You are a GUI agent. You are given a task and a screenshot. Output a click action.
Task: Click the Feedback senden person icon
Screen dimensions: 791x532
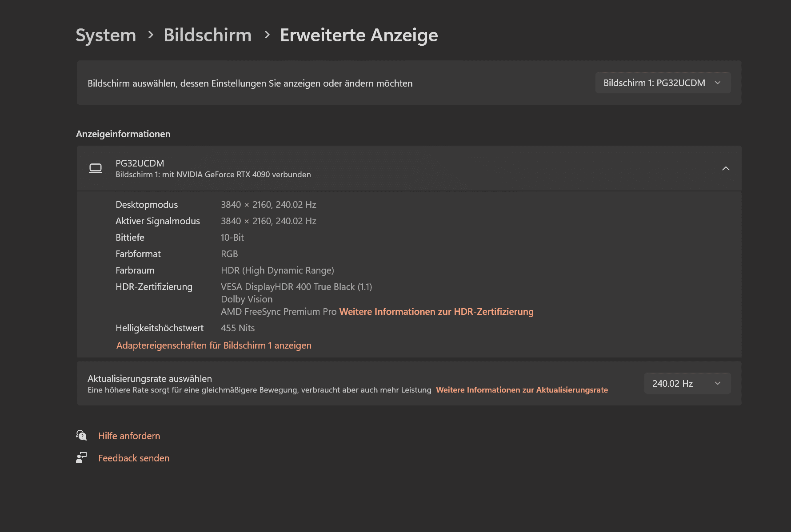[81, 457]
